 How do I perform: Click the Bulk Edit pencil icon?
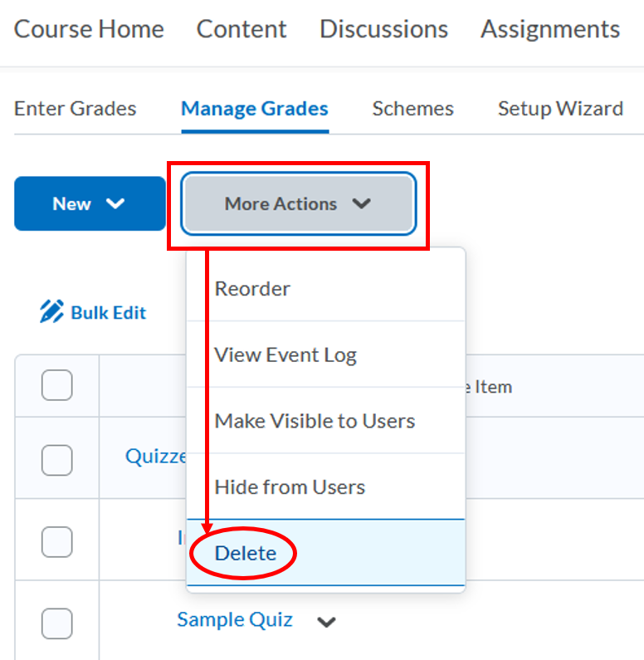coord(51,312)
